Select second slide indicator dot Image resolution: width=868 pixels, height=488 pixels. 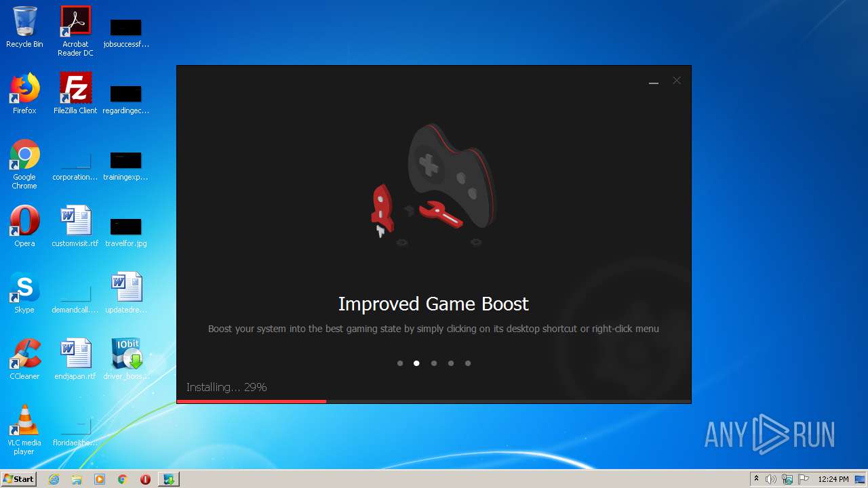(x=416, y=363)
